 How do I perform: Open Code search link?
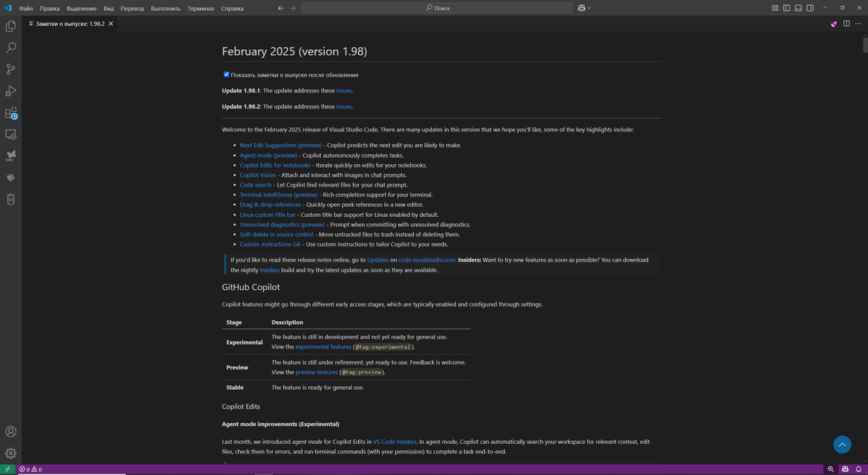coord(256,185)
